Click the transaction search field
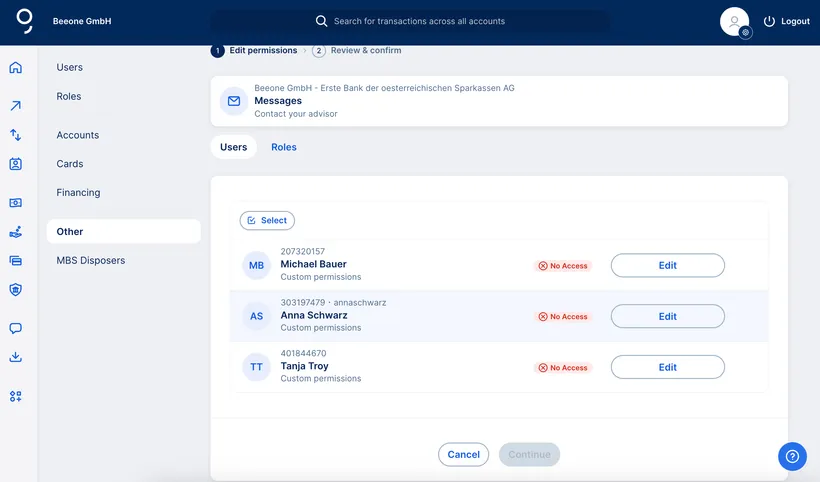 point(411,21)
